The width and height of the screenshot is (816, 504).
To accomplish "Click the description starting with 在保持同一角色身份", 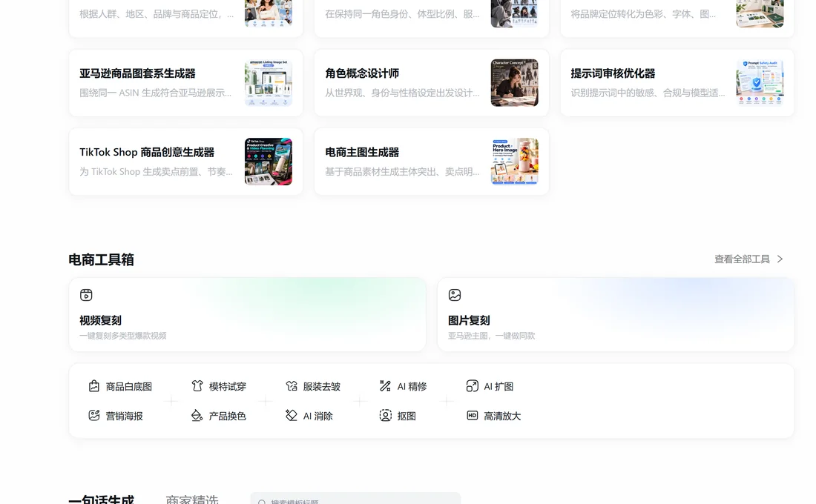I will tap(402, 14).
